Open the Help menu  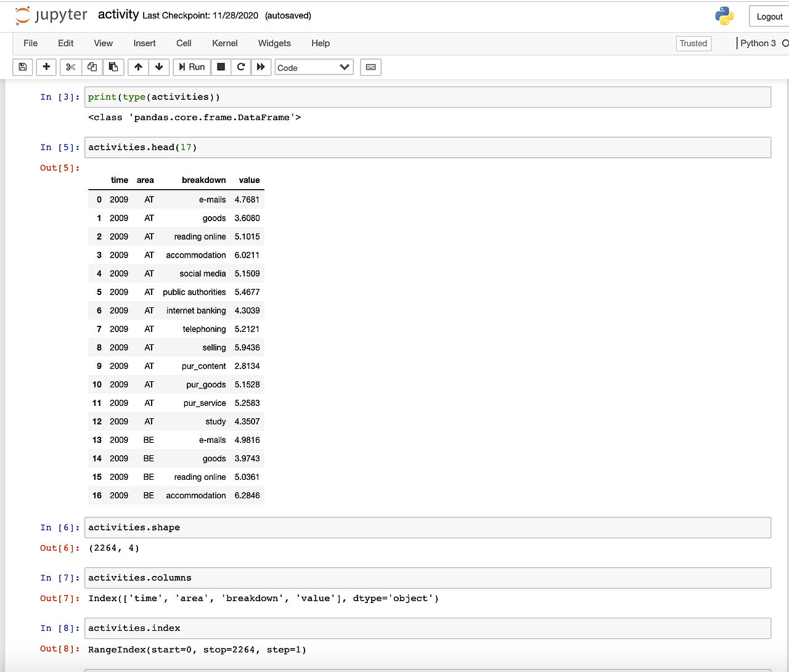pos(321,43)
